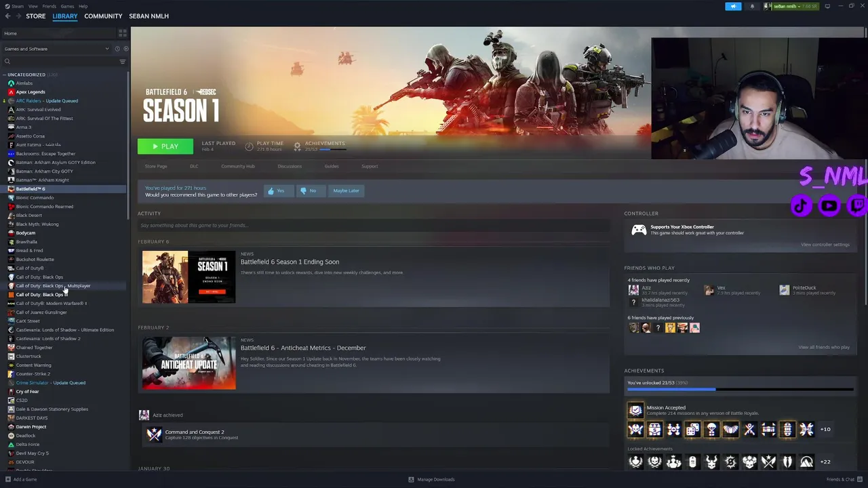This screenshot has width=868, height=488.
Task: Open the megaphone announcements icon
Action: [x=733, y=6]
